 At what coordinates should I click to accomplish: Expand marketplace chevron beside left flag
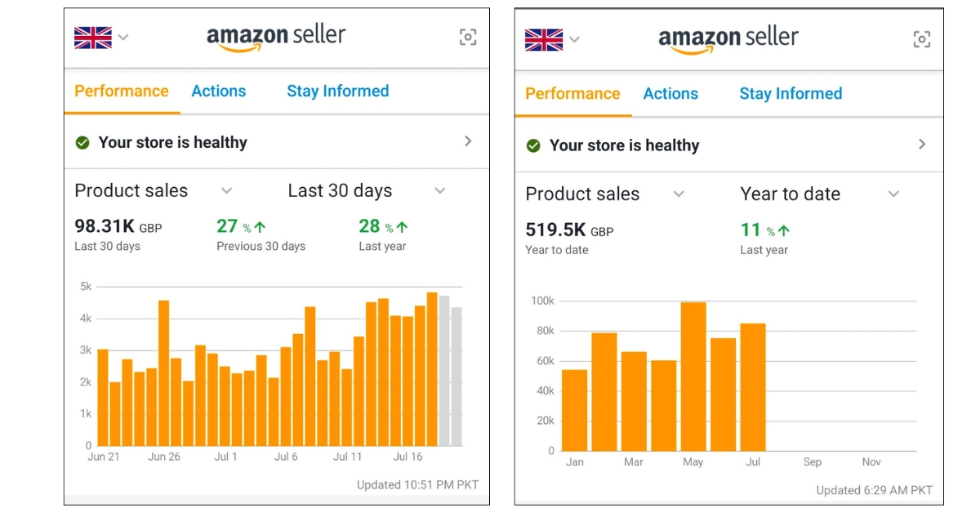[x=123, y=37]
